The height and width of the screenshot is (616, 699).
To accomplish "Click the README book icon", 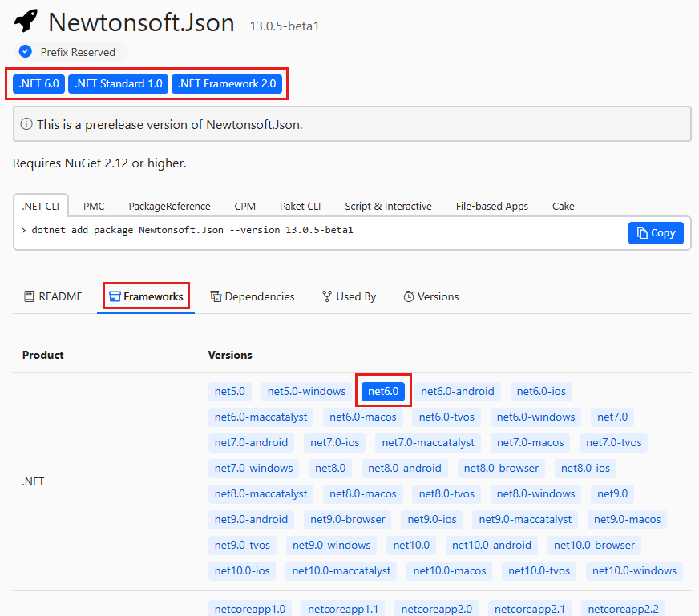I will [x=29, y=296].
